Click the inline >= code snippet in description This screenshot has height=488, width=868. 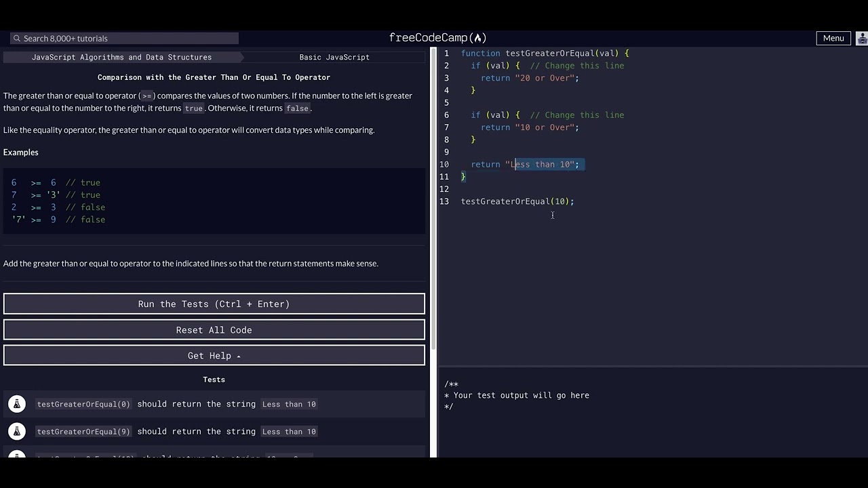146,96
